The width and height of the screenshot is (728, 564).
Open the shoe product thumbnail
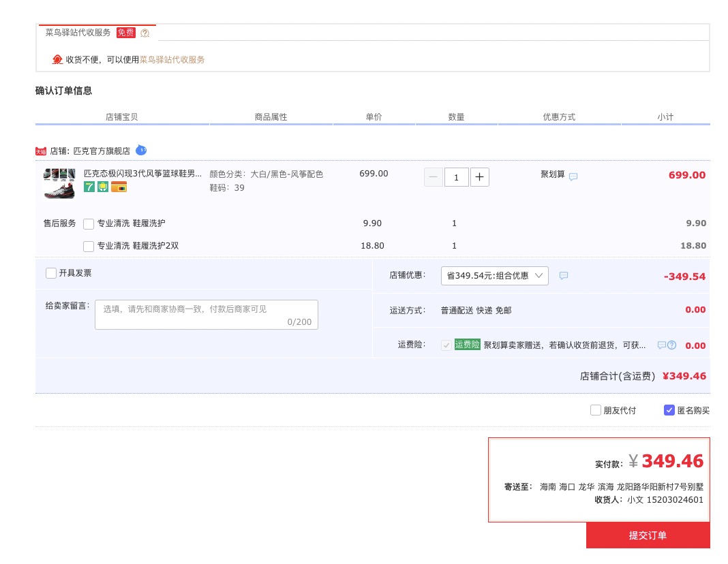(x=59, y=184)
